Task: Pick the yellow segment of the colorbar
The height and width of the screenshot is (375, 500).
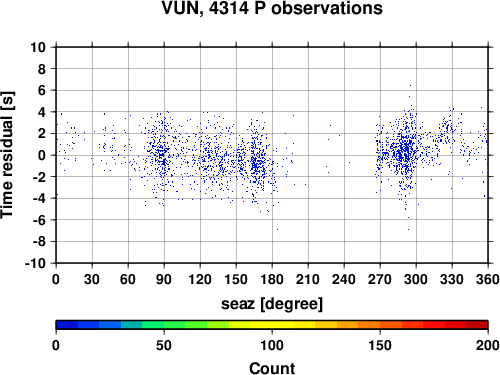Action: point(272,325)
